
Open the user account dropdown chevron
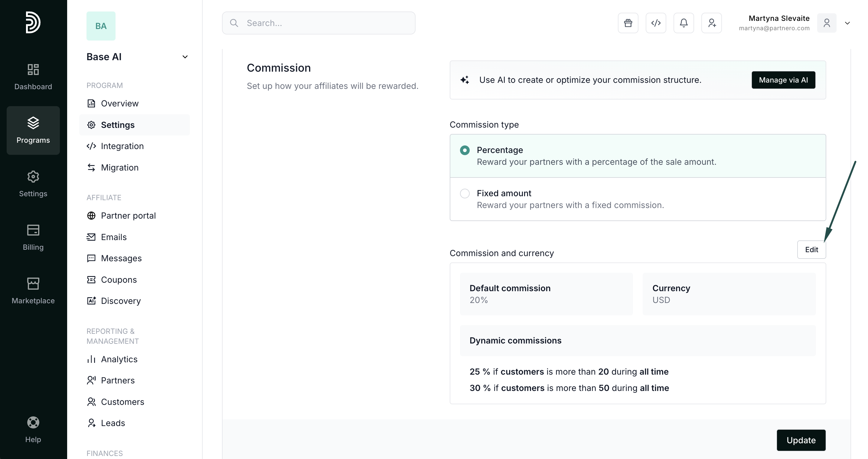coord(847,23)
